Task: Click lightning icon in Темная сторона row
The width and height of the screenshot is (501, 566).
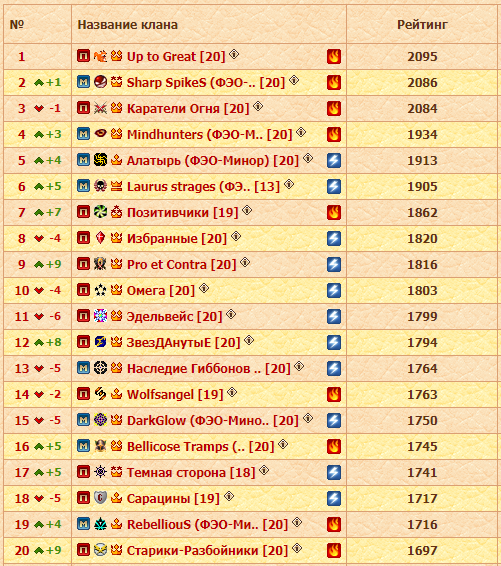Action: click(334, 472)
